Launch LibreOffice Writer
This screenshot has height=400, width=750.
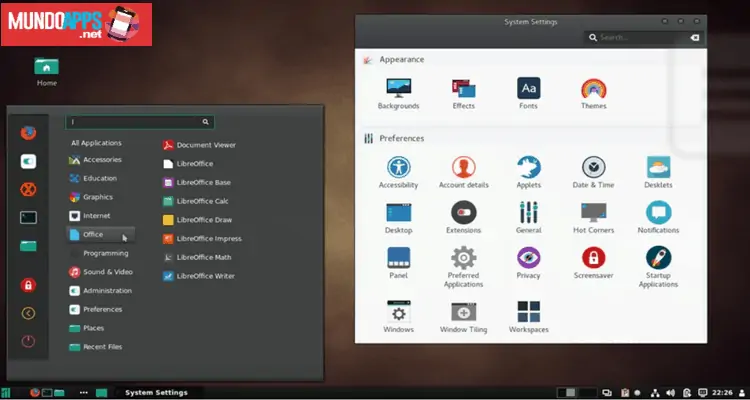pos(199,276)
